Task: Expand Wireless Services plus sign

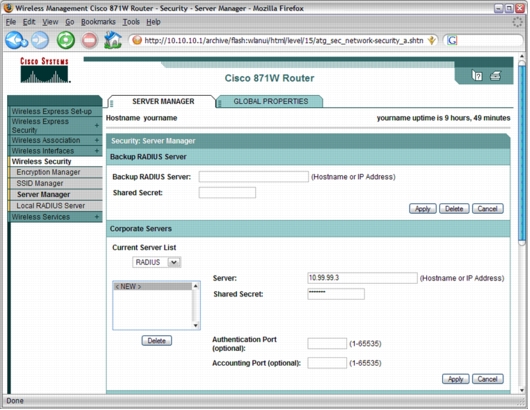Action: 97,216
